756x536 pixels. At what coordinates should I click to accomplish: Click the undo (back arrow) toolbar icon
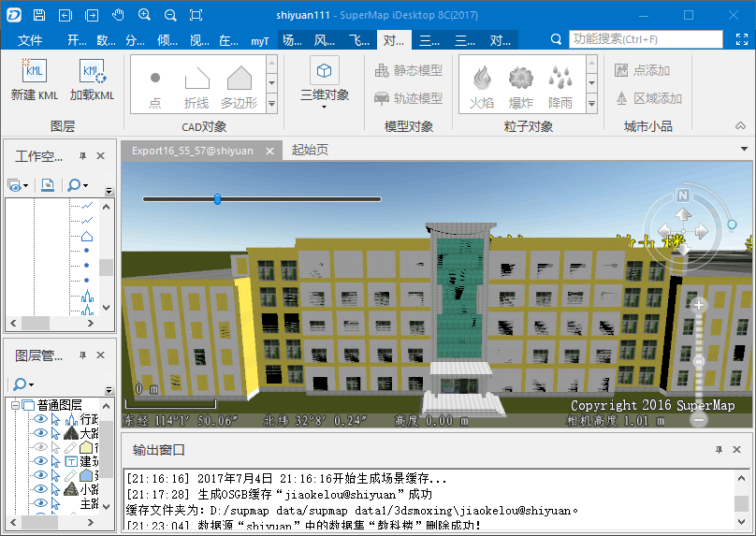tap(65, 15)
